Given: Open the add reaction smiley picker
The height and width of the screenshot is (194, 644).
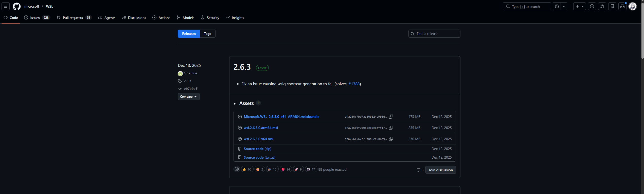Looking at the screenshot, I should 237,169.
